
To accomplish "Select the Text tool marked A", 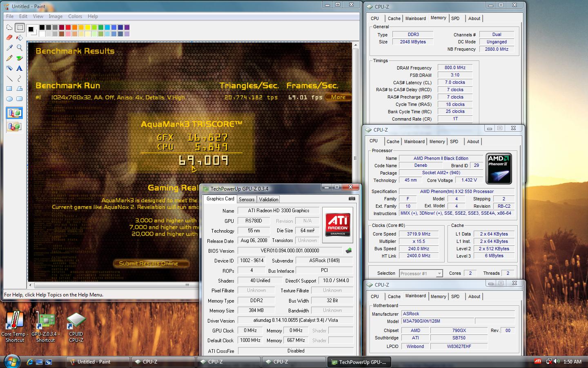I will tap(20, 68).
